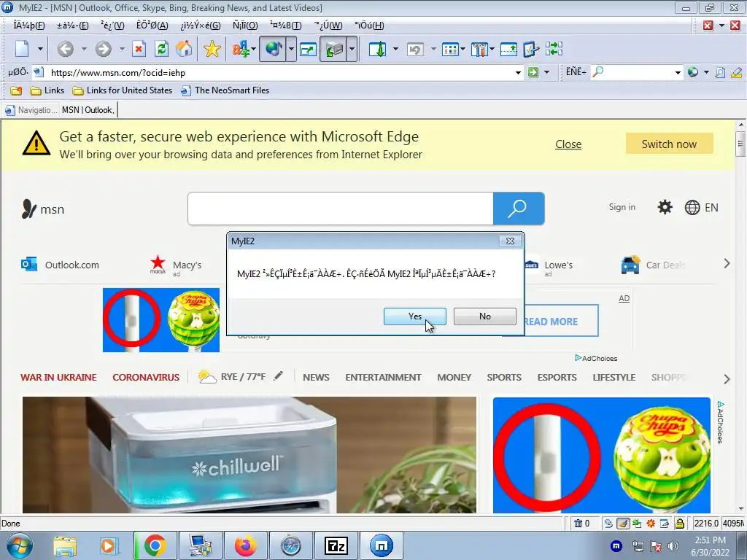Open the Forward history dropdown arrow
Viewport: 747px width, 560px height.
point(122,49)
